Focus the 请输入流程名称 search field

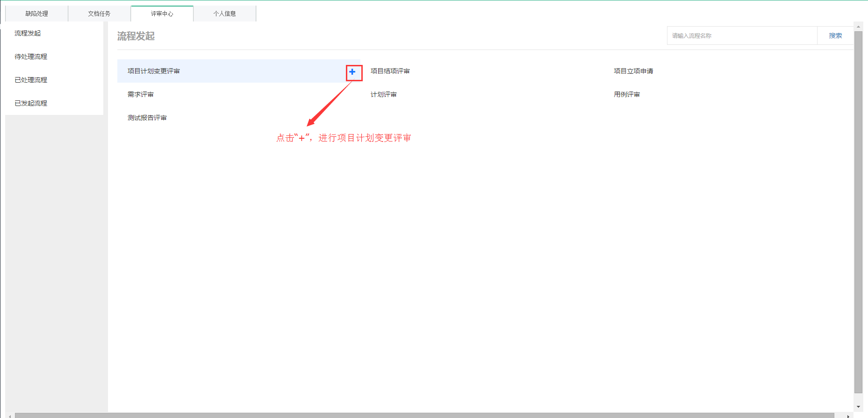[741, 35]
